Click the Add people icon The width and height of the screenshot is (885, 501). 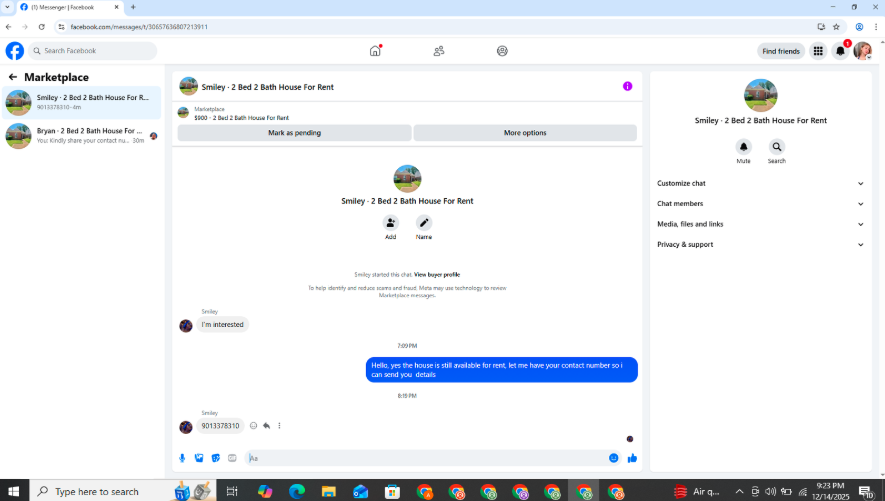click(391, 223)
